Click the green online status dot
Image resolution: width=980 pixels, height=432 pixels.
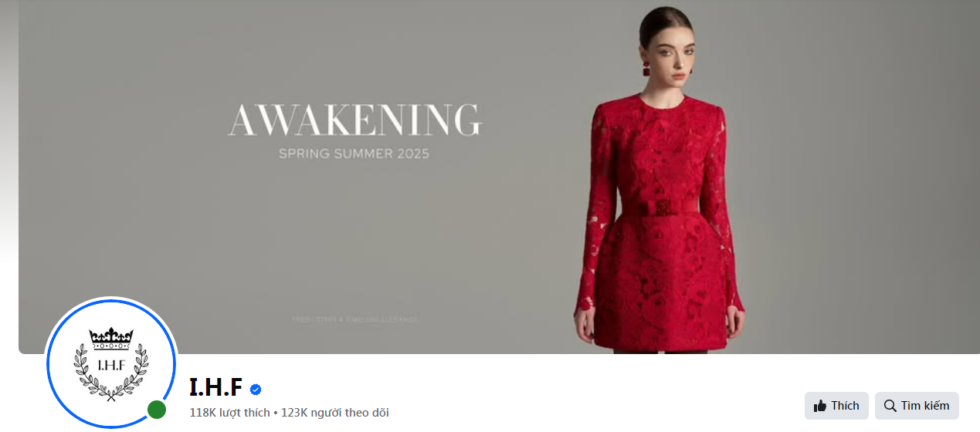pos(157,410)
